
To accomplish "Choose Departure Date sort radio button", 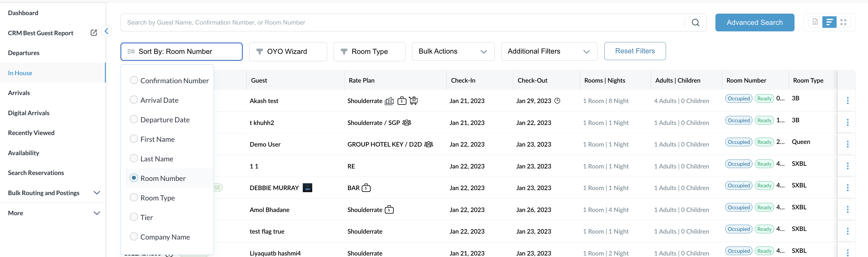I will pos(134,119).
